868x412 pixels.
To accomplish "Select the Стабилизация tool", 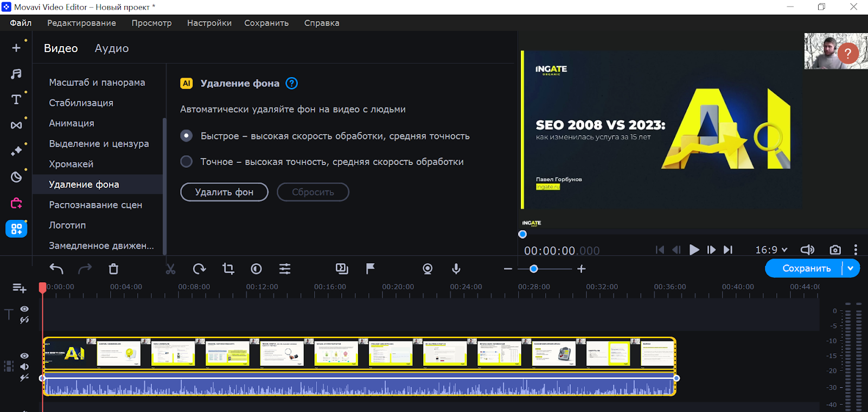I will [81, 103].
